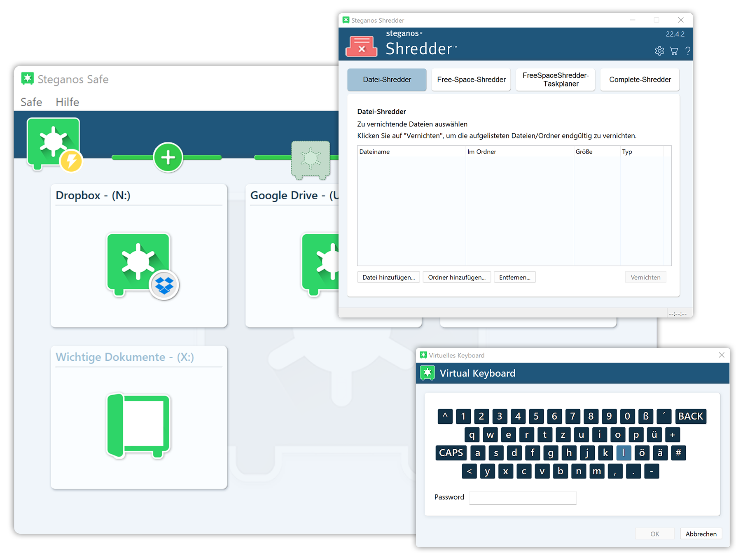The image size is (743, 560).
Task: Click the Virtuelles Keyboard title bar icon
Action: click(x=423, y=355)
